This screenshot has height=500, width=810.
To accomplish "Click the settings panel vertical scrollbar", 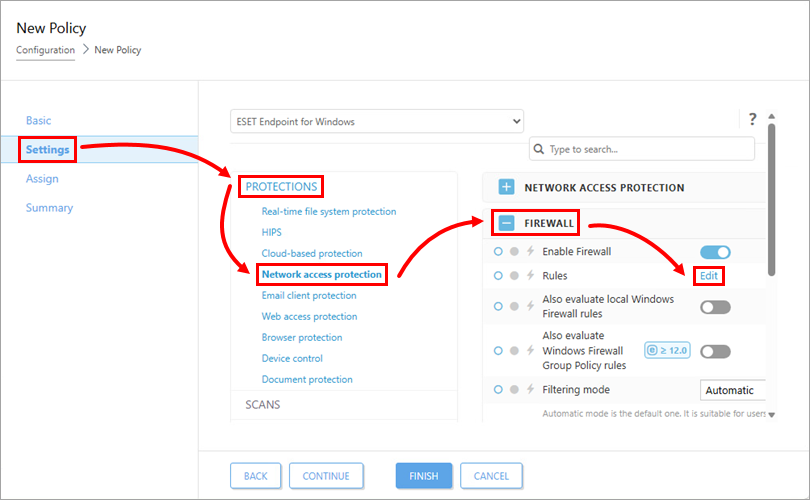I will [771, 199].
